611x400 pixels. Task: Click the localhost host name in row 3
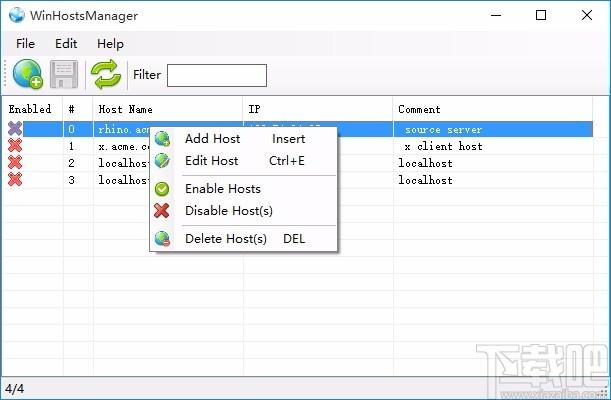point(124,180)
